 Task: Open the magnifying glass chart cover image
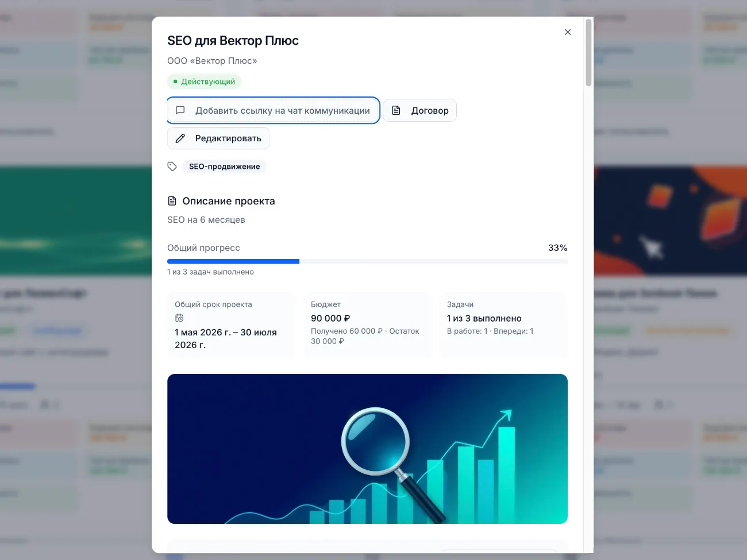point(367,449)
